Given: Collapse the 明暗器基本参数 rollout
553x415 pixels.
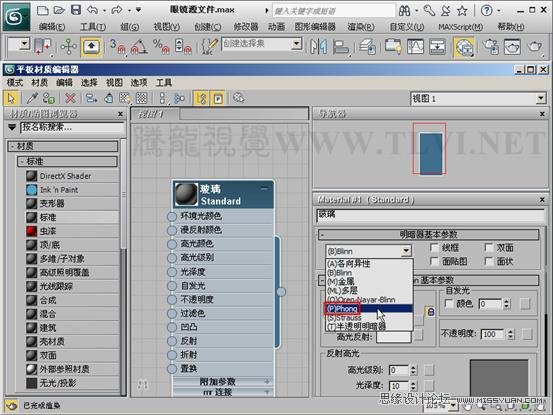Looking at the screenshot, I should [x=428, y=234].
